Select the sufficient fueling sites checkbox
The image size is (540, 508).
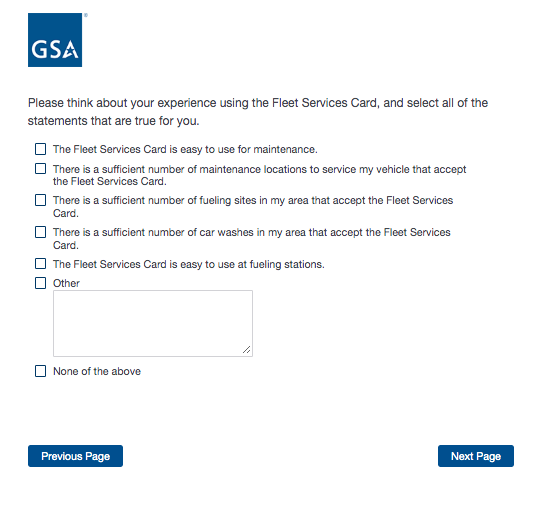(40, 200)
